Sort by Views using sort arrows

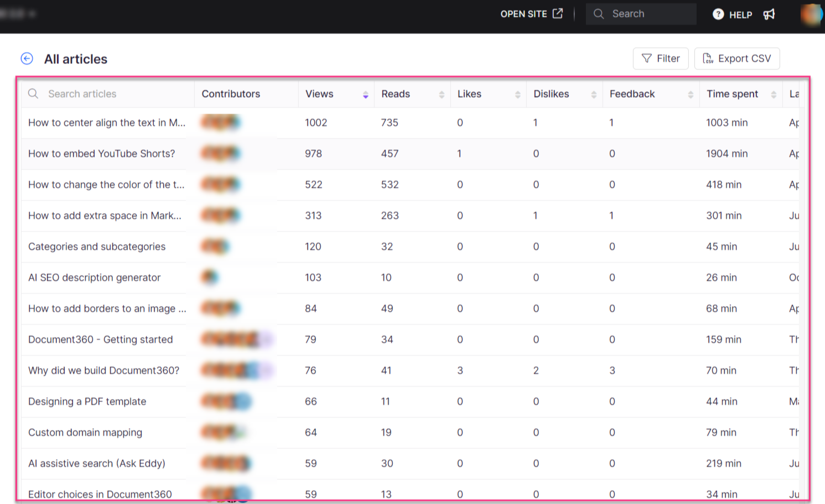365,95
